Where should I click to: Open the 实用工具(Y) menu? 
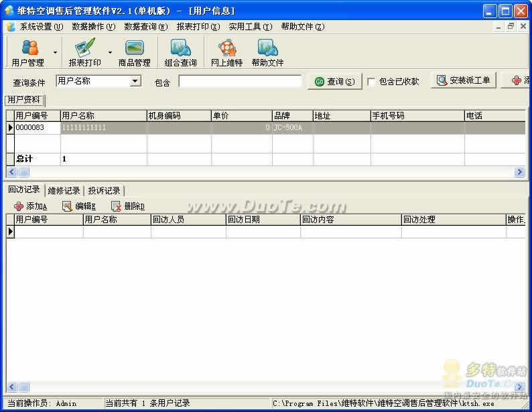click(x=250, y=26)
